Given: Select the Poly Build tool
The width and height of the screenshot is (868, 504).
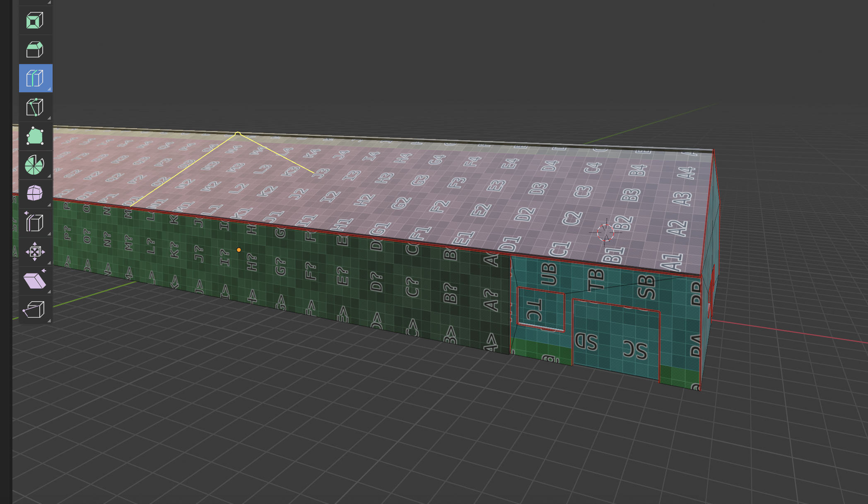Looking at the screenshot, I should (35, 136).
